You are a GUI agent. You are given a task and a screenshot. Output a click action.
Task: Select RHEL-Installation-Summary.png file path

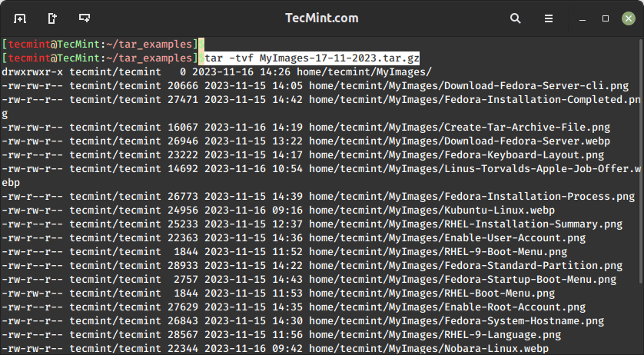coord(466,224)
